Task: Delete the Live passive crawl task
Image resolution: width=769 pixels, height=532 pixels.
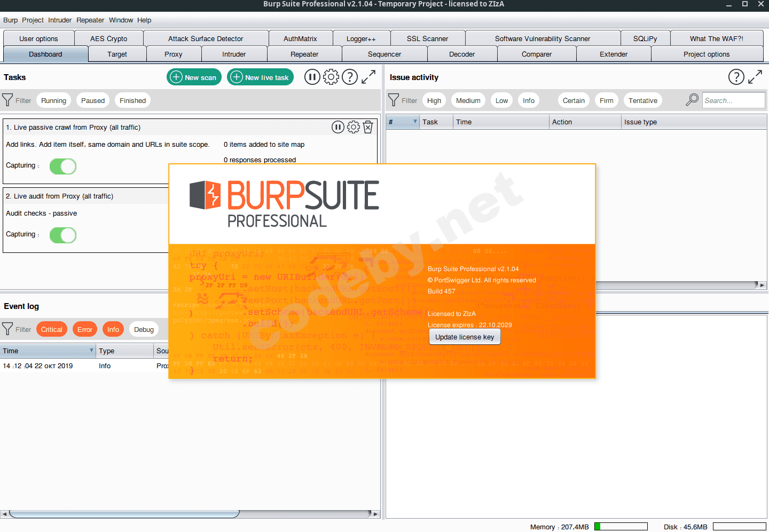Action: pyautogui.click(x=368, y=127)
